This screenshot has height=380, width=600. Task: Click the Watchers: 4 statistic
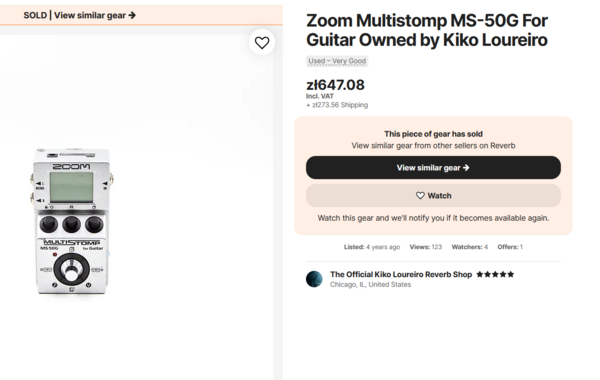tap(470, 247)
